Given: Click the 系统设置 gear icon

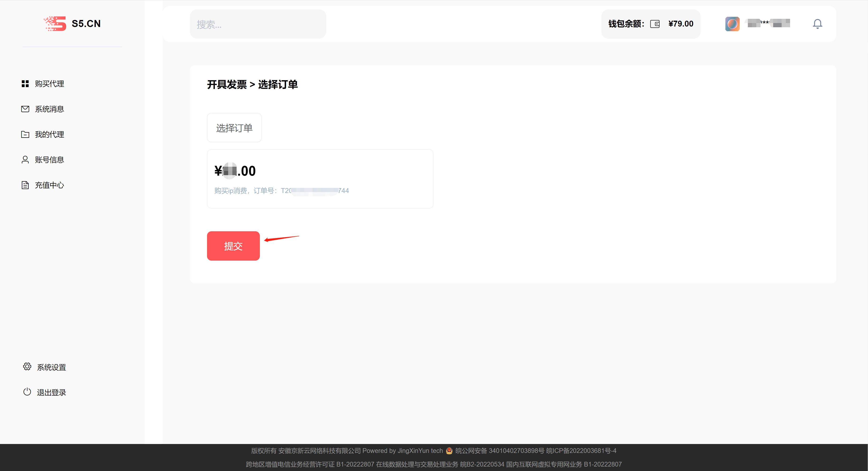Looking at the screenshot, I should click(27, 367).
